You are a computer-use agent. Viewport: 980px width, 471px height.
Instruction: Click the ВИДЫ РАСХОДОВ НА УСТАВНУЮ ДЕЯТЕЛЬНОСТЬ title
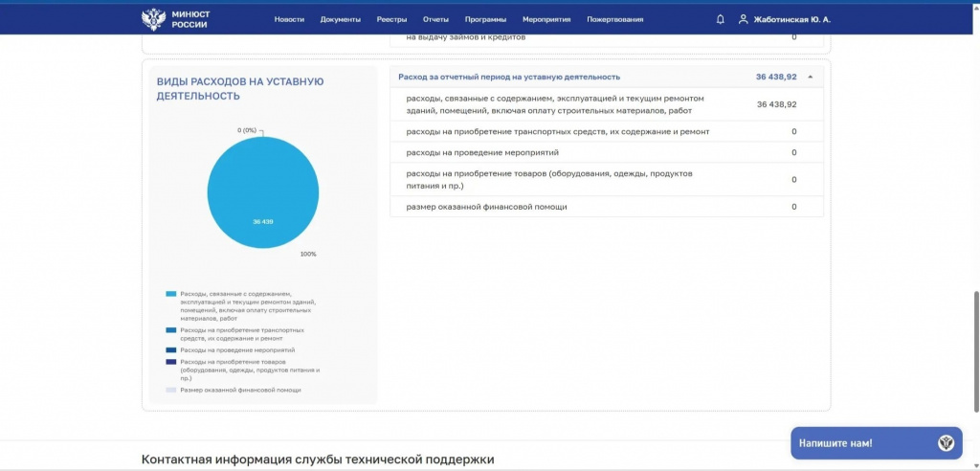click(240, 88)
